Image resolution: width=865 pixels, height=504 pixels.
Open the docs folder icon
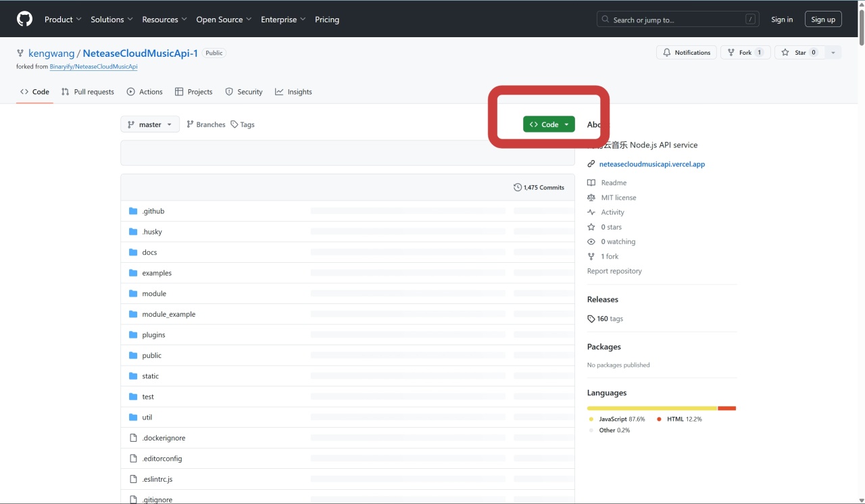[133, 253]
